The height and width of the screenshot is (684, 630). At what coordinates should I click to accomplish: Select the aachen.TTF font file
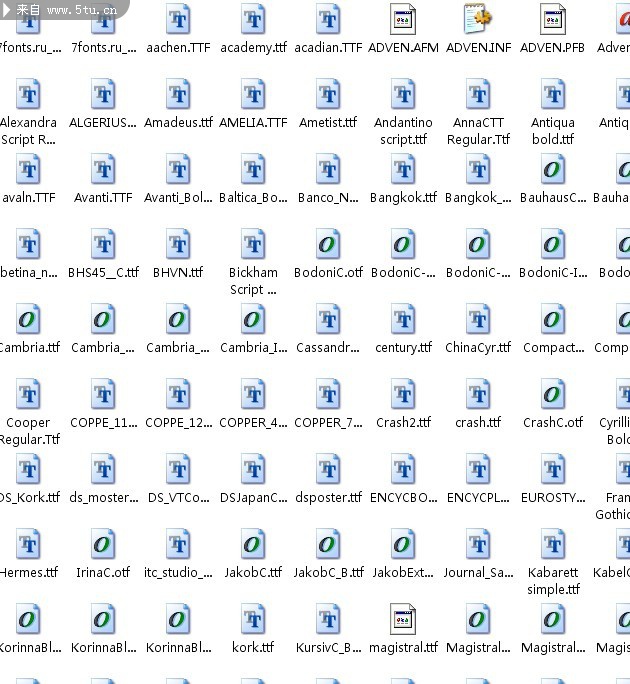click(178, 20)
